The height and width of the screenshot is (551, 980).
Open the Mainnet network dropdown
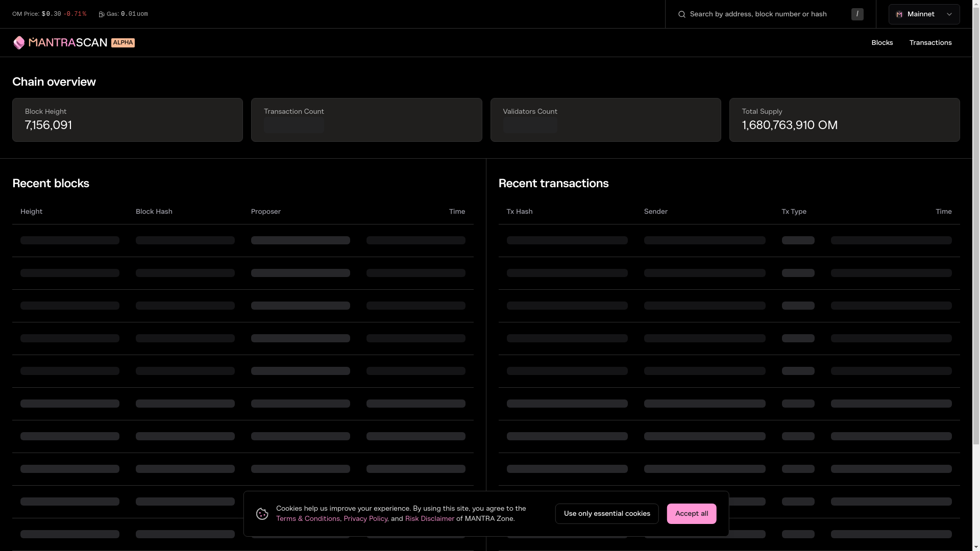point(924,14)
